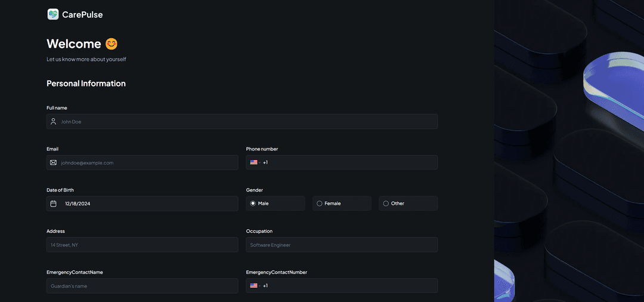Click the US flag in EmergencyContactNumber field

(x=253, y=285)
